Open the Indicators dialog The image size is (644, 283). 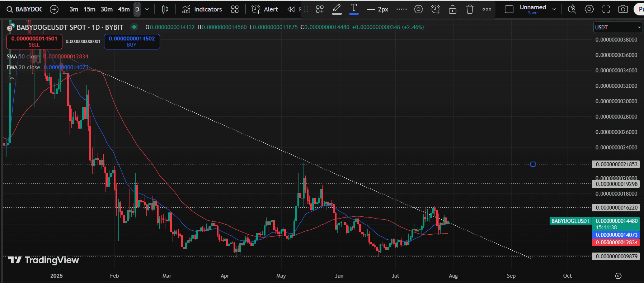202,9
